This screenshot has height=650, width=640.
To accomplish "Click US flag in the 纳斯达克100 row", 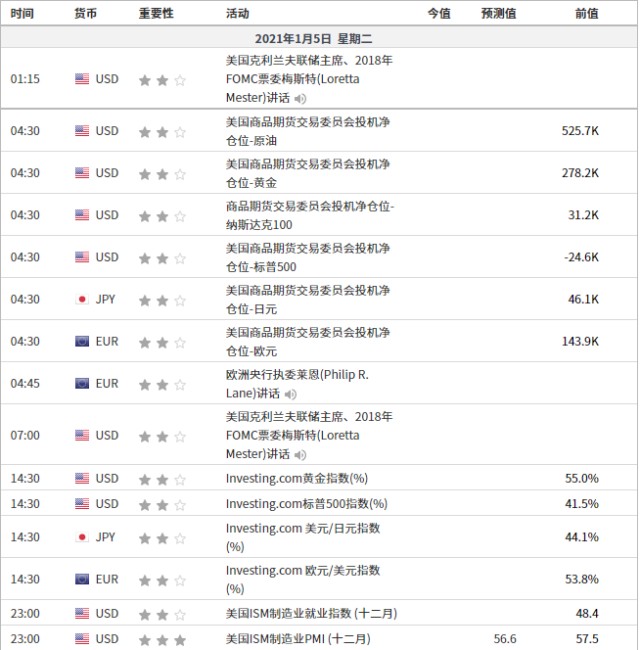I will point(82,215).
